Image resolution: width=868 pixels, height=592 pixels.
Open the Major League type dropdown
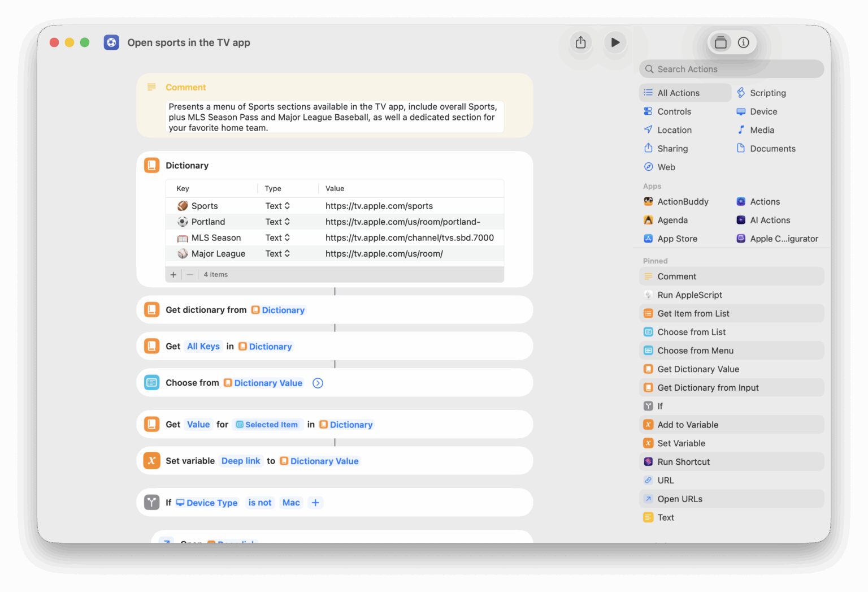click(x=277, y=254)
